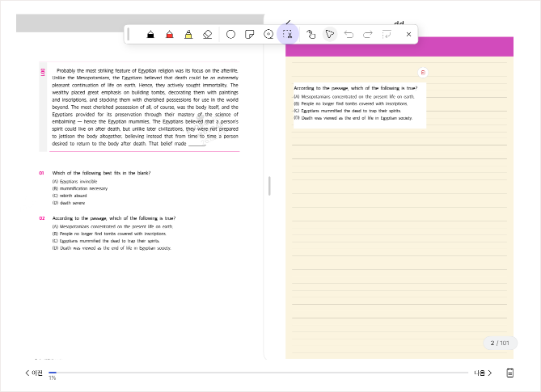The width and height of the screenshot is (541, 392).
Task: Select the finger touch mode
Action: click(311, 35)
